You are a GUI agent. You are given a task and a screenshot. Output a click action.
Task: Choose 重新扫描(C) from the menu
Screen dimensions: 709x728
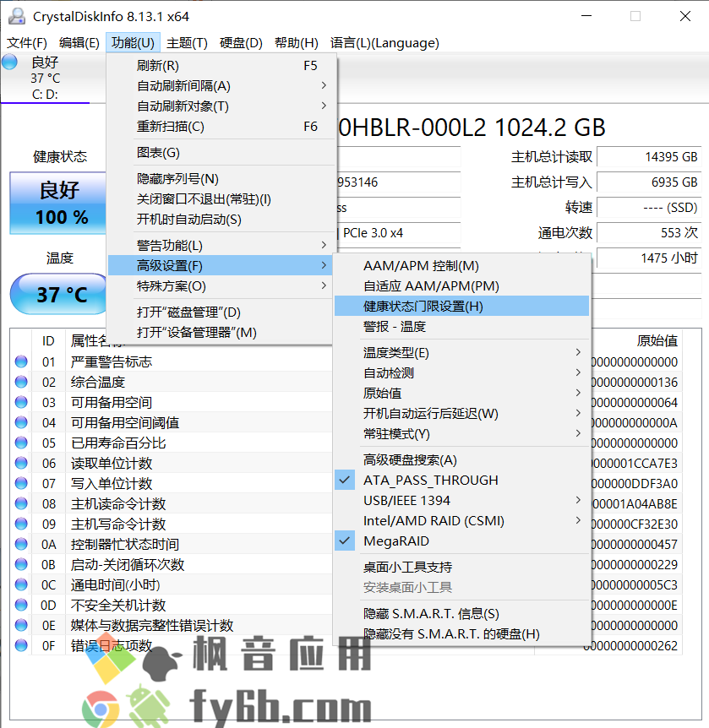pos(221,127)
